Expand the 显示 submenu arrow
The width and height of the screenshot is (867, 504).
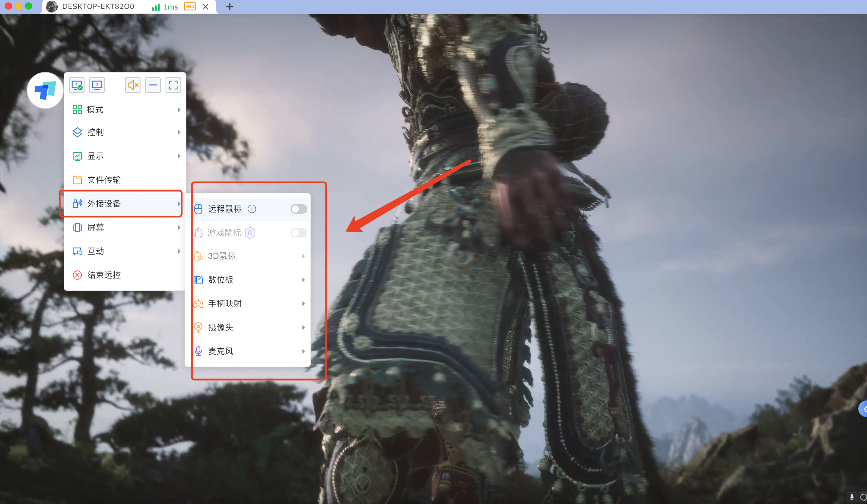click(179, 156)
